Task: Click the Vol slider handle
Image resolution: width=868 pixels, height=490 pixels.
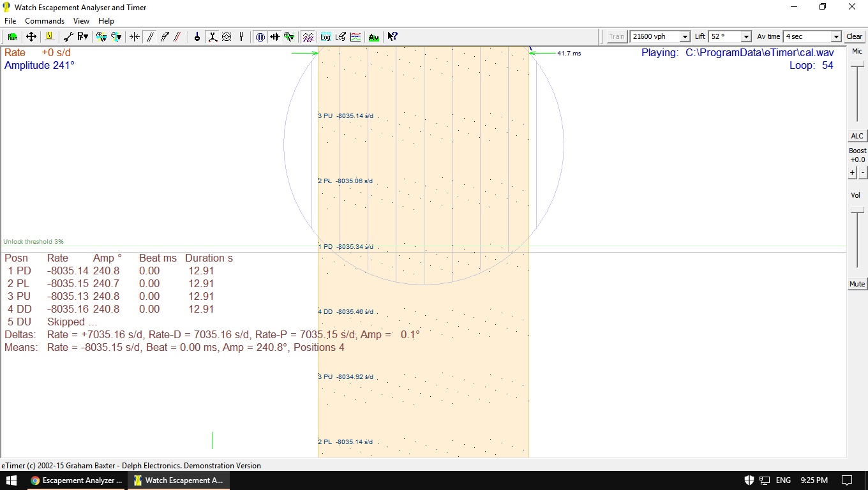Action: [857, 210]
